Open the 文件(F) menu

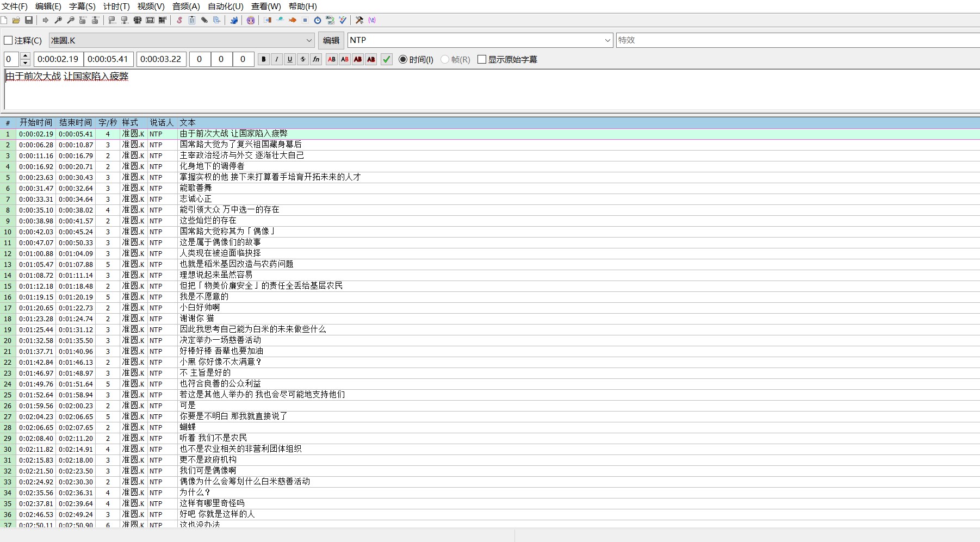(x=15, y=7)
